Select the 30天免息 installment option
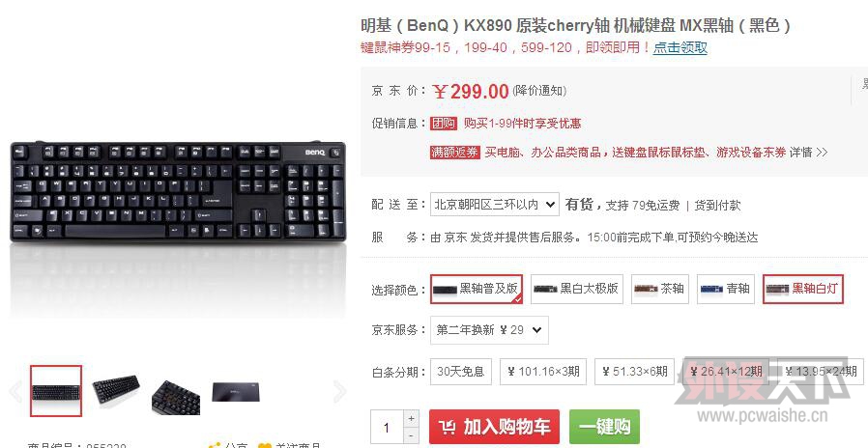The height and width of the screenshot is (448, 868). coord(460,372)
